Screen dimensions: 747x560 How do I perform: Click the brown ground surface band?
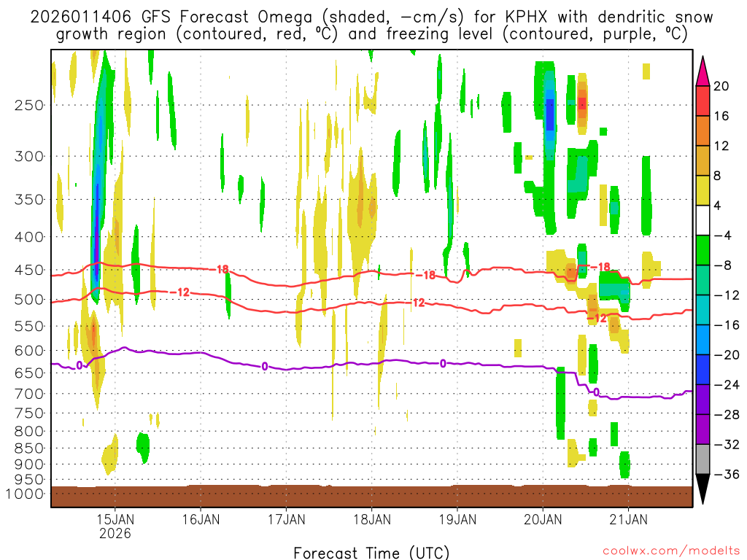pos(371,497)
